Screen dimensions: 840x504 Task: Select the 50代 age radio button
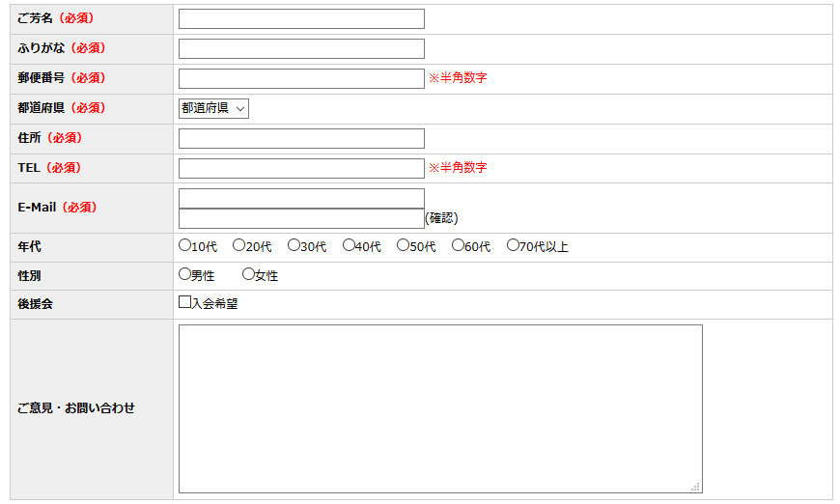point(403,245)
